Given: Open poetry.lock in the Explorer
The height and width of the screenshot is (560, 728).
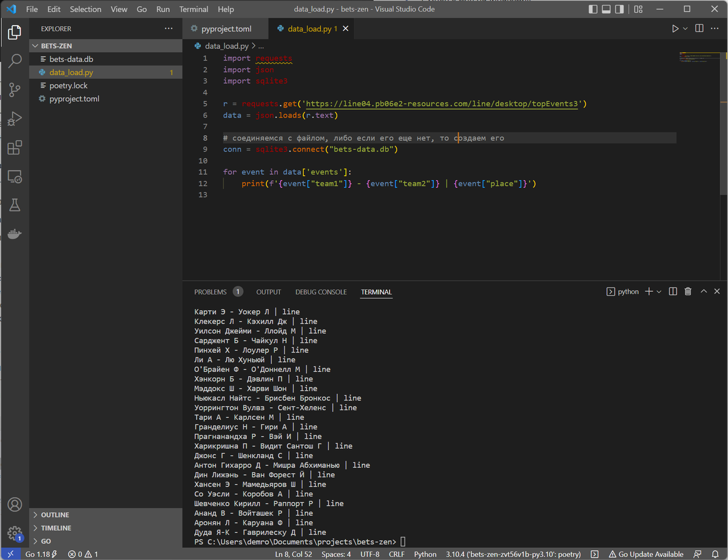Looking at the screenshot, I should (69, 86).
